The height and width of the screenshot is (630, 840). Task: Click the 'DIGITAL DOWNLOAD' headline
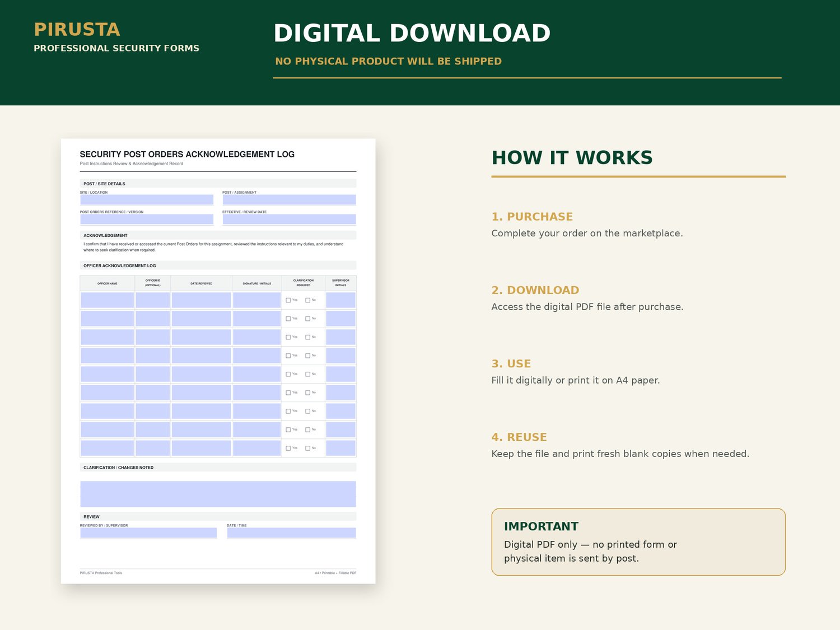coord(412,34)
